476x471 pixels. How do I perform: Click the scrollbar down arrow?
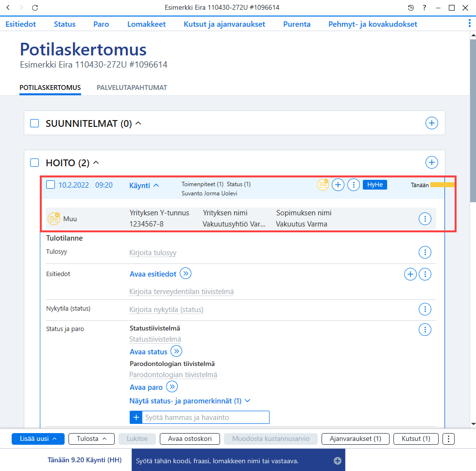473,423
